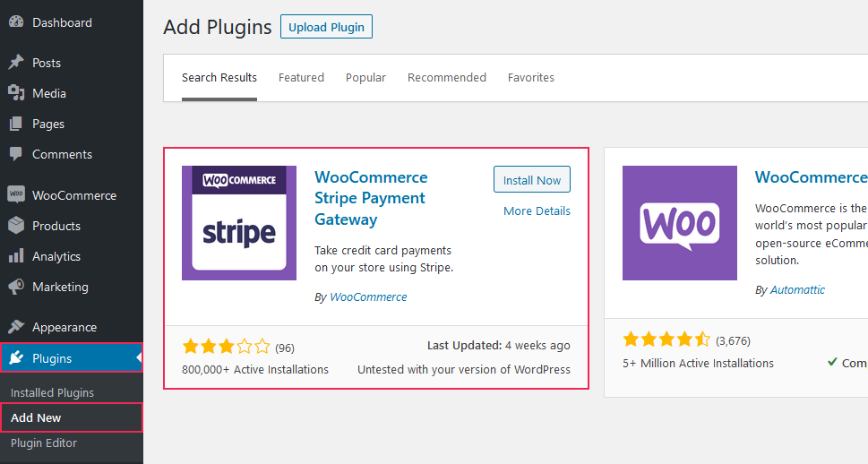Open Installed Plugins submenu item
Image resolution: width=868 pixels, height=464 pixels.
[52, 392]
